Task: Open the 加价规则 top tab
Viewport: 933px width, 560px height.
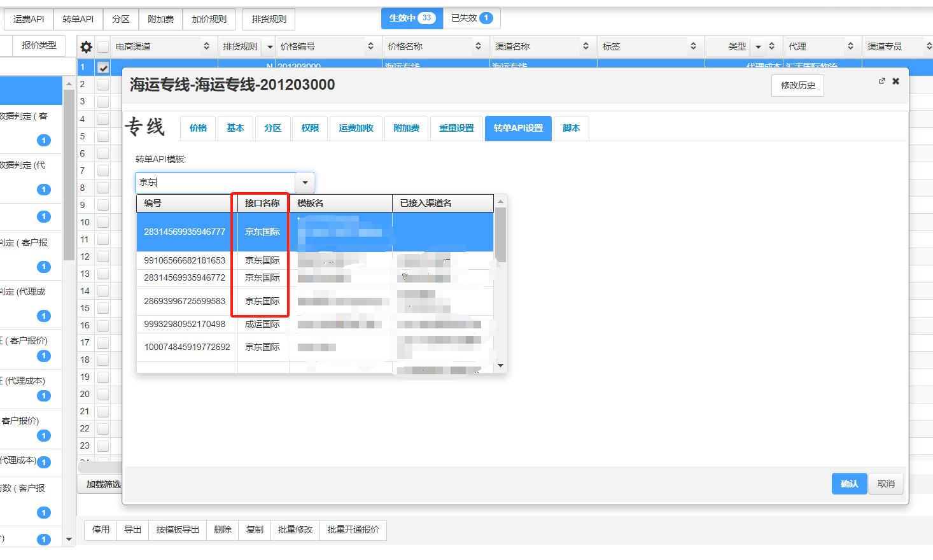Action: pyautogui.click(x=209, y=19)
